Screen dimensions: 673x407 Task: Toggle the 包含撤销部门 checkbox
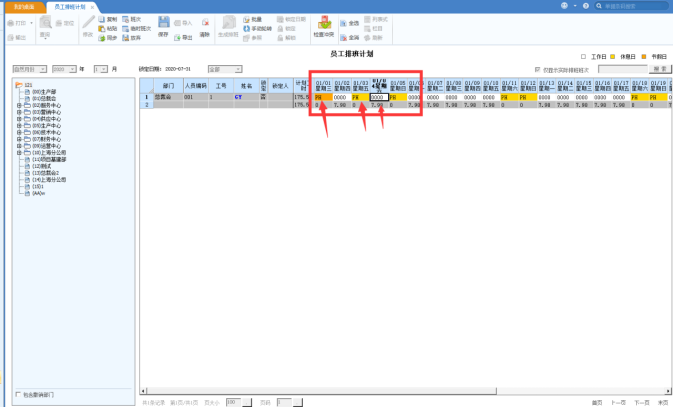[20, 394]
